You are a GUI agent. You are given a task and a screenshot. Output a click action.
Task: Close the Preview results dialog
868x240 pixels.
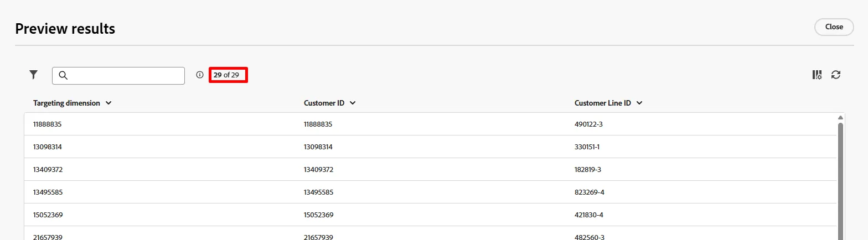click(834, 27)
